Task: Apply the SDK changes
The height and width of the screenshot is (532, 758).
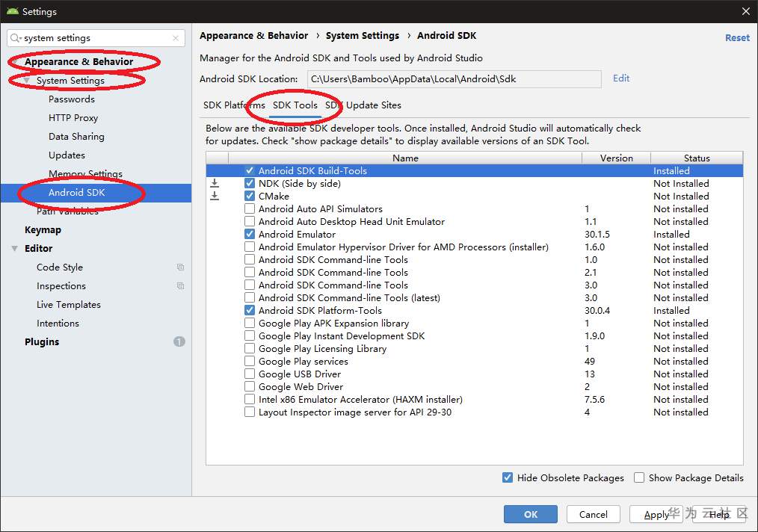Action: (x=656, y=514)
